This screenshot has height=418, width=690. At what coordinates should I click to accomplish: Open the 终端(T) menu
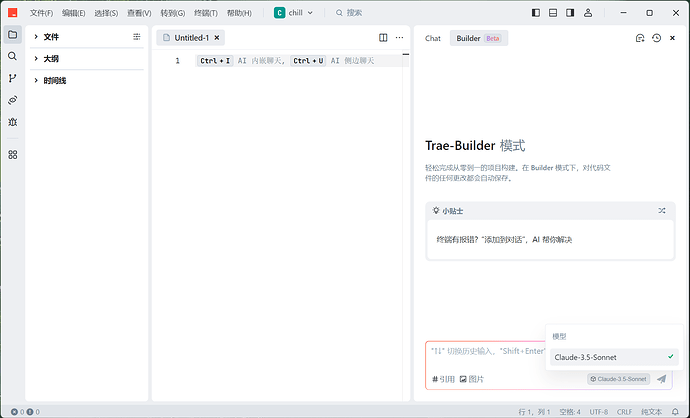[206, 13]
